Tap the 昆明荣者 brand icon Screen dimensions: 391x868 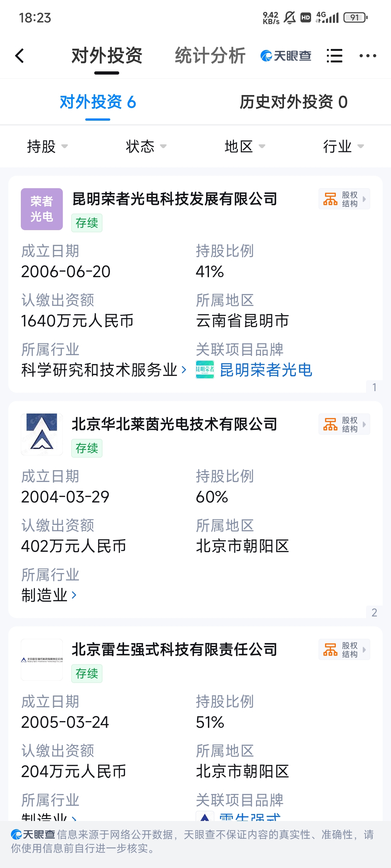205,370
